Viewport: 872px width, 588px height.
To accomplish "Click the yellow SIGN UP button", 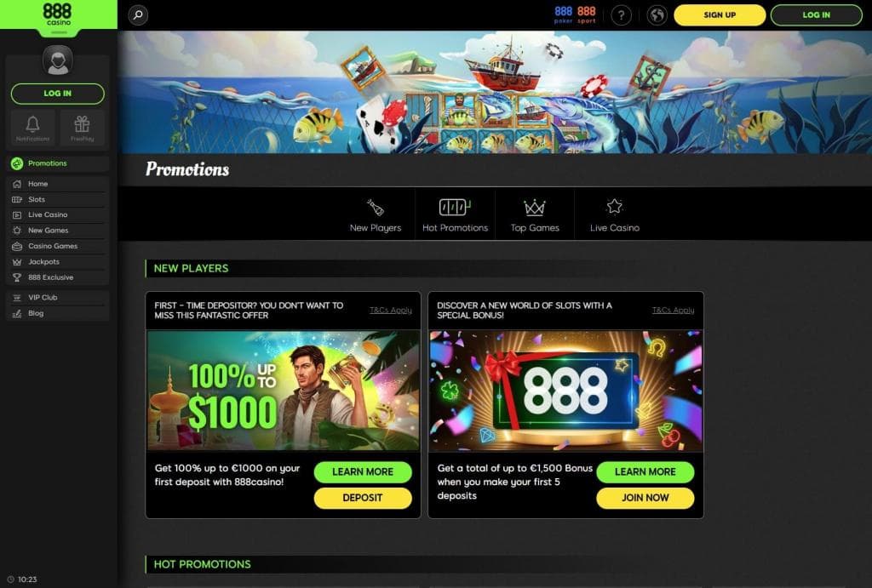I will pos(720,15).
